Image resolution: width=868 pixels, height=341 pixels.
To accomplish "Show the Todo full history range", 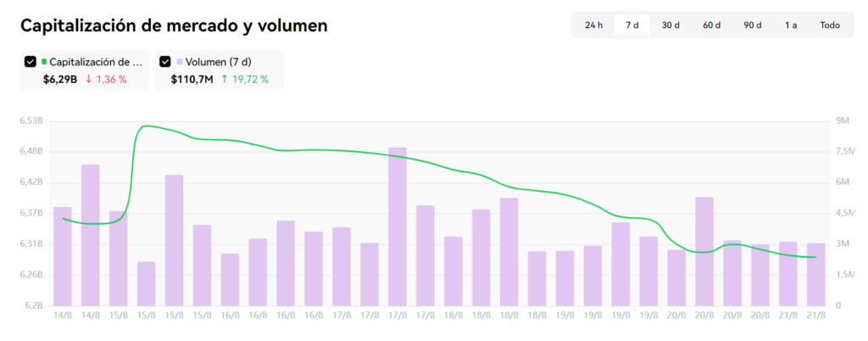I will (x=830, y=25).
